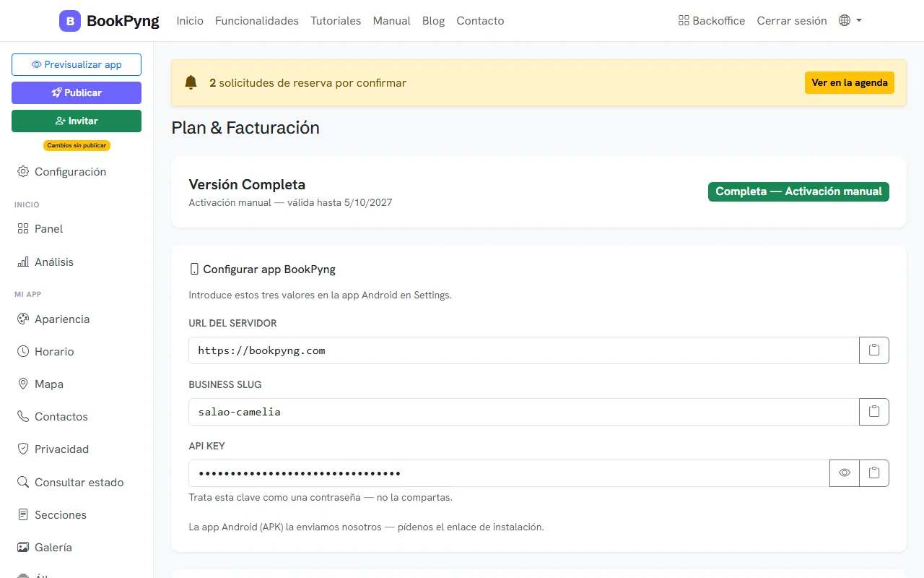Click Cerrar sesión link
This screenshot has height=578, width=924.
tap(792, 21)
